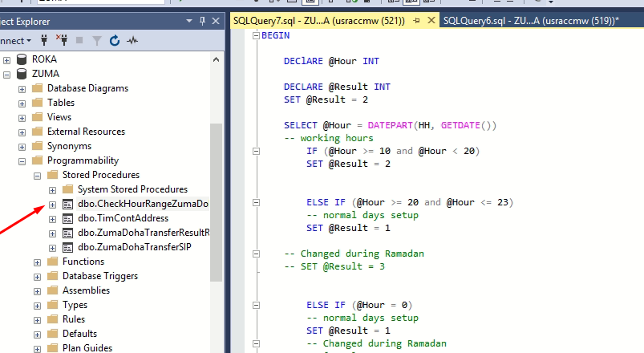The height and width of the screenshot is (353, 644).
Task: Collapse the BEGIN code block outline
Action: 257,35
